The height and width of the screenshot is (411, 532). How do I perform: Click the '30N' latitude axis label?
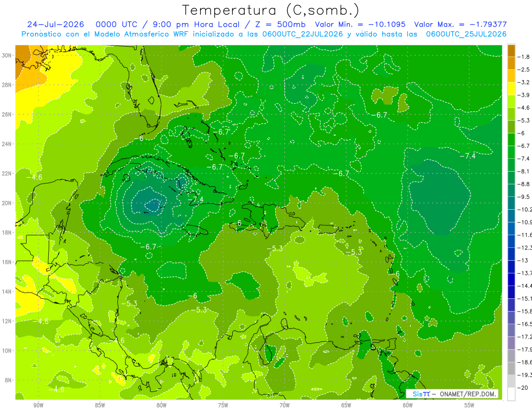coord(8,55)
